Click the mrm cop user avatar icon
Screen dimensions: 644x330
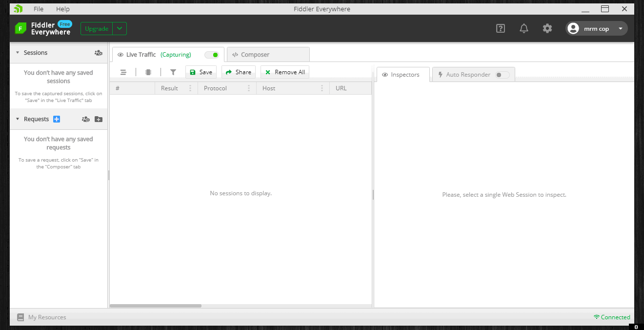573,28
